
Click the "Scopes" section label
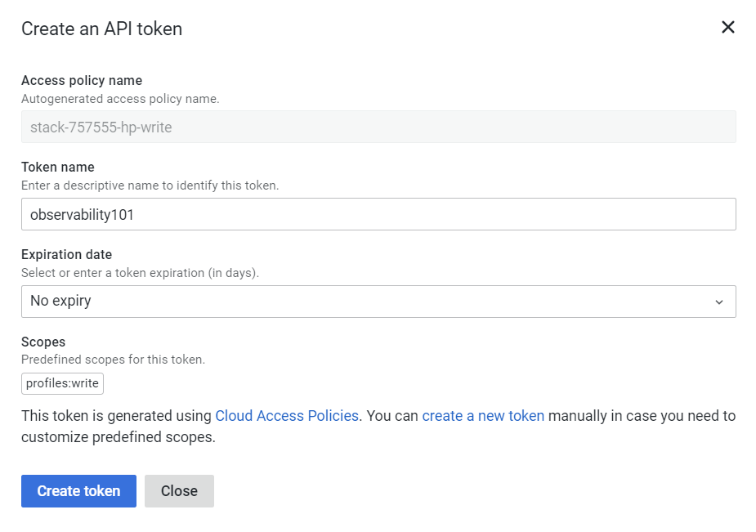tap(43, 342)
